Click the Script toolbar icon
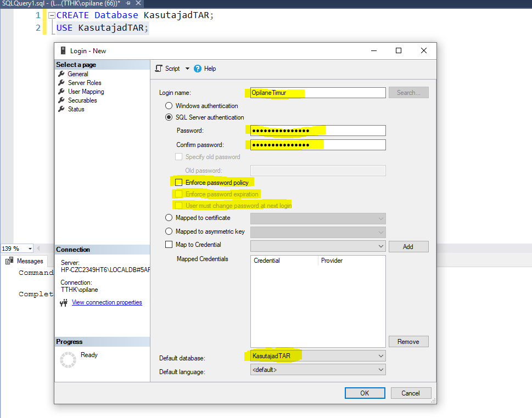The image size is (532, 418). tap(160, 69)
